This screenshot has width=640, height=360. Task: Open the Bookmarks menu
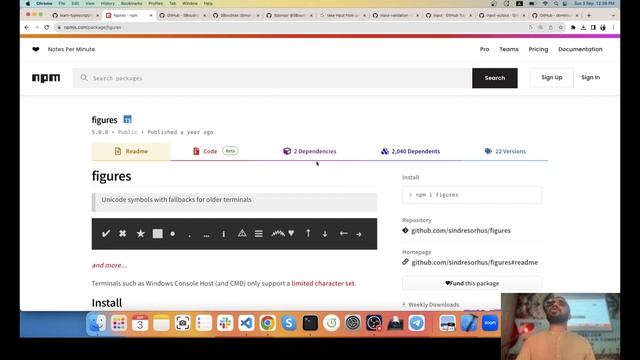(131, 3)
